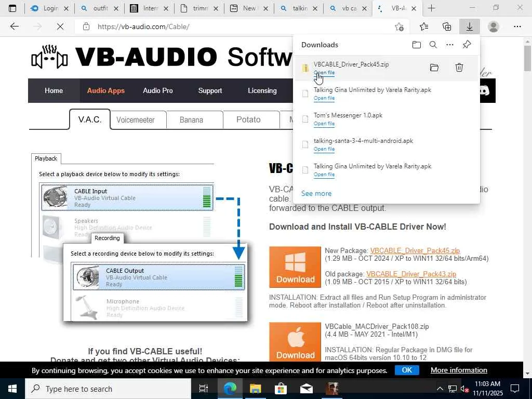
Task: Click the VB-Audio speaker logo
Action: click(x=49, y=57)
